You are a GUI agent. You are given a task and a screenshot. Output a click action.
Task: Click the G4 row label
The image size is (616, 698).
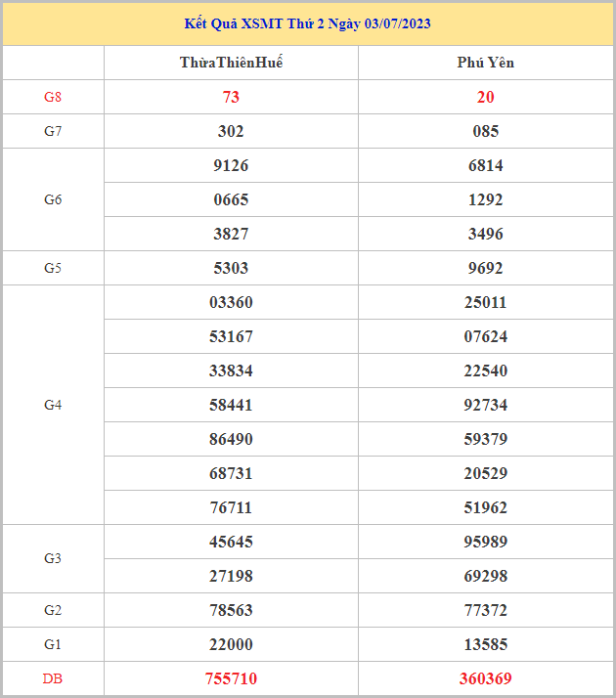coord(53,405)
